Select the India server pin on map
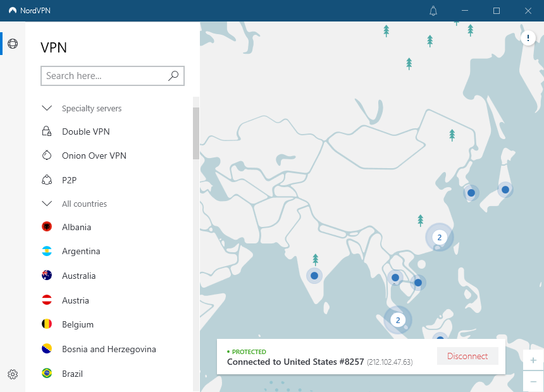544x392 pixels. point(314,276)
